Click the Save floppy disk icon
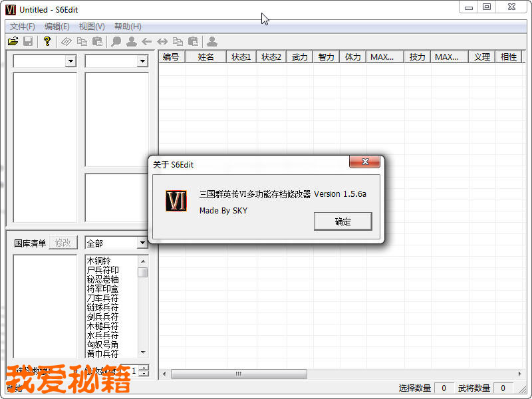The image size is (532, 399). tap(28, 41)
